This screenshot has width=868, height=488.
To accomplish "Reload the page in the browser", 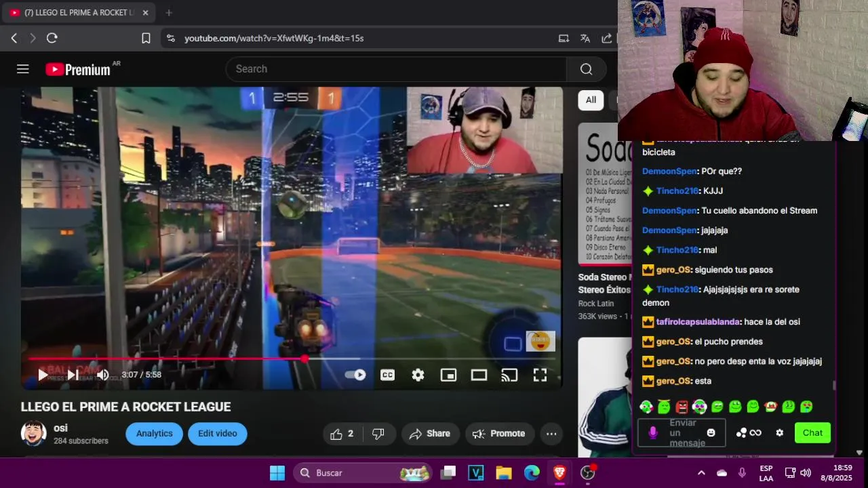I will (52, 39).
